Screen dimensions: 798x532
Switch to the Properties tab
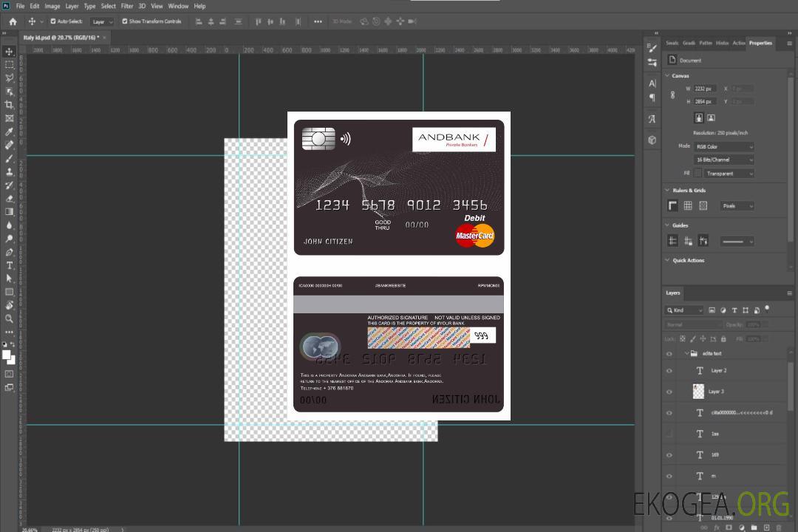(x=760, y=44)
